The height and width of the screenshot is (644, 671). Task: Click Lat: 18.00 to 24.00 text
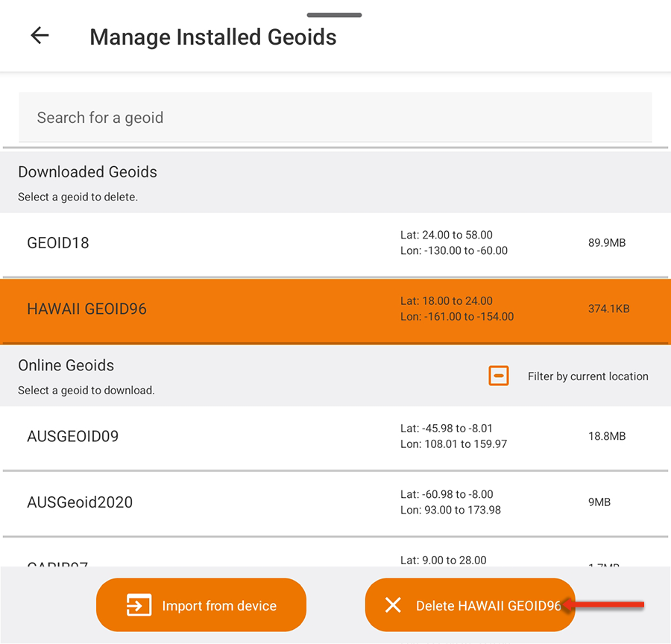(447, 301)
